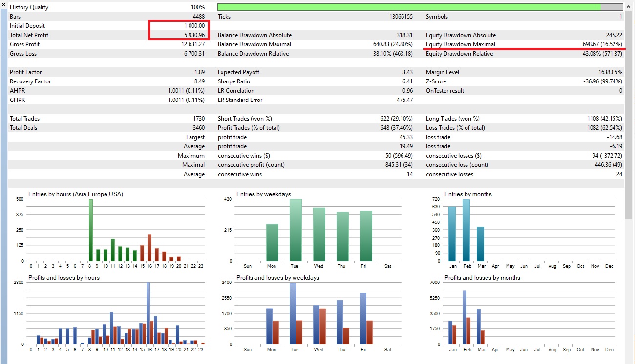Select the Balance Drawdown Absolute label
Image resolution: width=635 pixels, height=364 pixels.
[254, 35]
